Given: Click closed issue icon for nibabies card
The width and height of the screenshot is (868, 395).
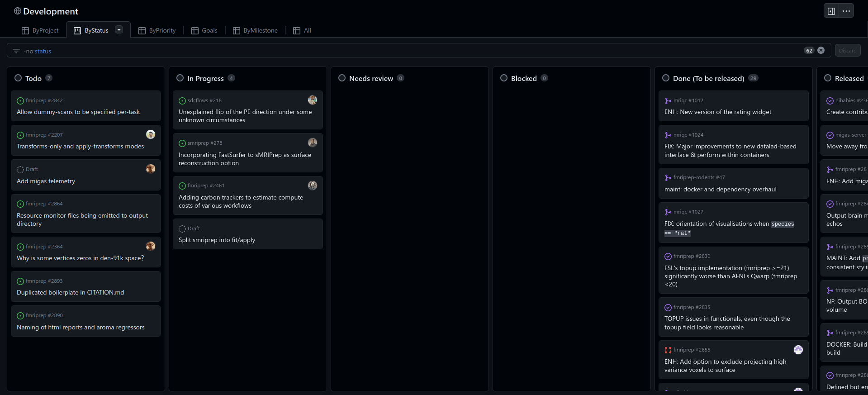Looking at the screenshot, I should tap(830, 101).
